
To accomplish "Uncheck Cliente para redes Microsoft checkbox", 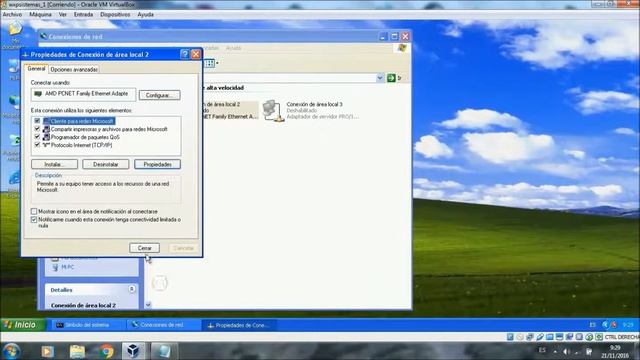I will tap(37, 121).
